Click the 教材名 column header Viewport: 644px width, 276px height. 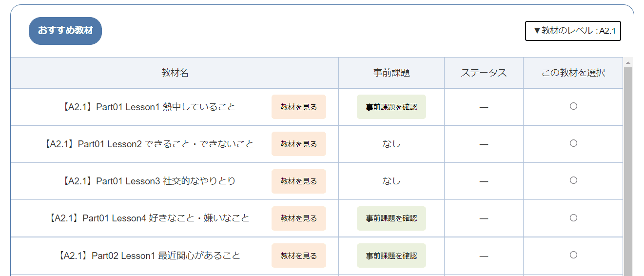click(175, 73)
